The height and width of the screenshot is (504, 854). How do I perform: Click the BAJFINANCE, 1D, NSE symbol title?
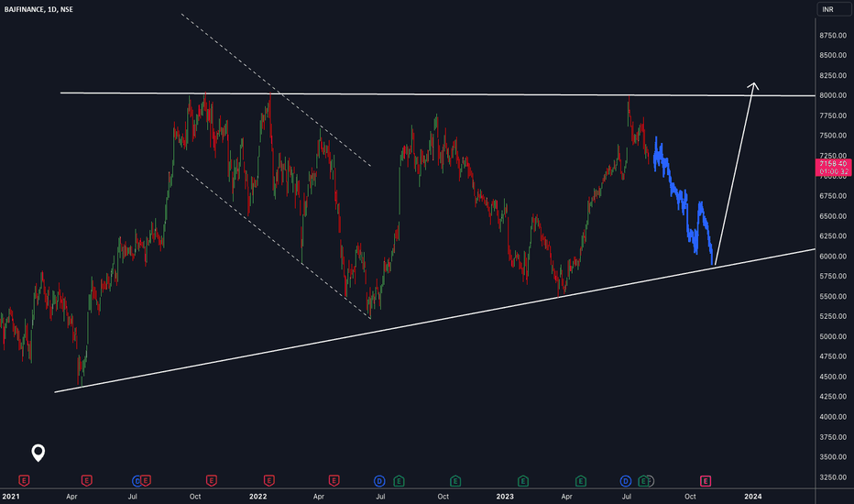click(38, 9)
